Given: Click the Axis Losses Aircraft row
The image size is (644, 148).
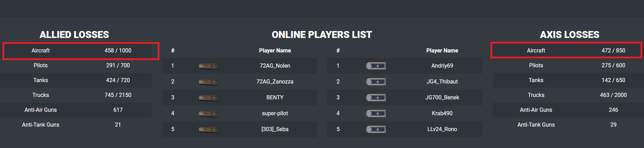Looking at the screenshot, I should pyautogui.click(x=566, y=51).
